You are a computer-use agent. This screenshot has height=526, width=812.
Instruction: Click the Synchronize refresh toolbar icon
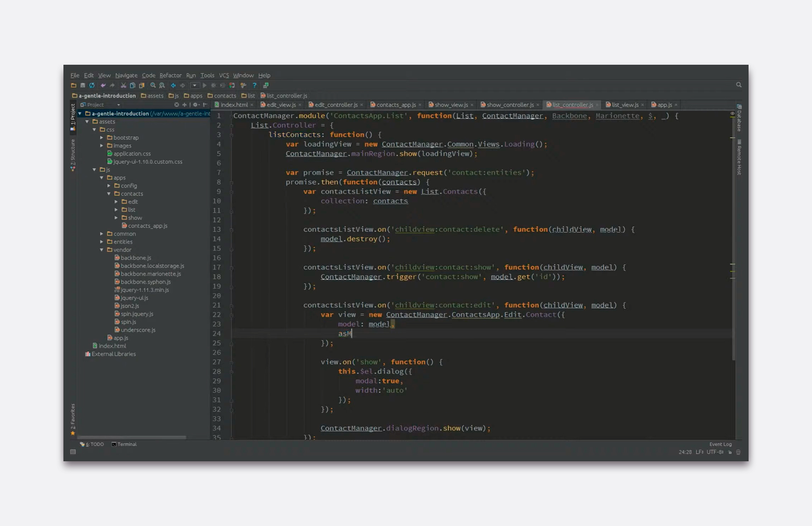92,85
